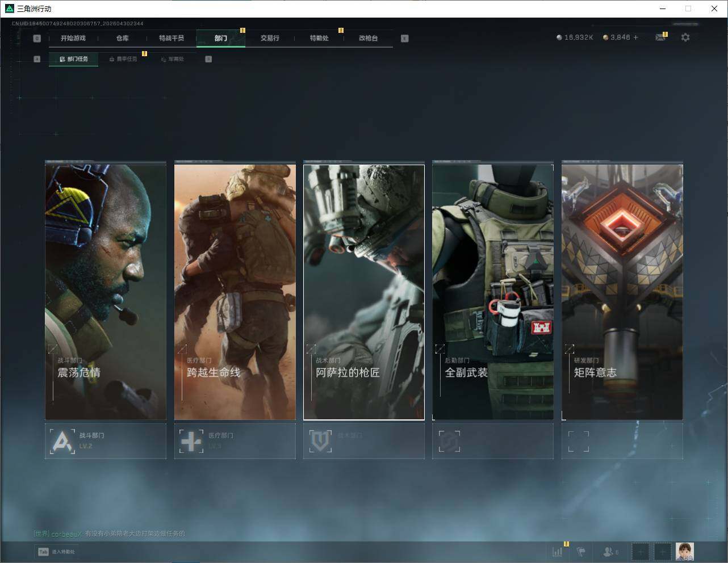Click the 3,846 currency amount
Viewport: 728px width, 563px height.
[x=620, y=37]
